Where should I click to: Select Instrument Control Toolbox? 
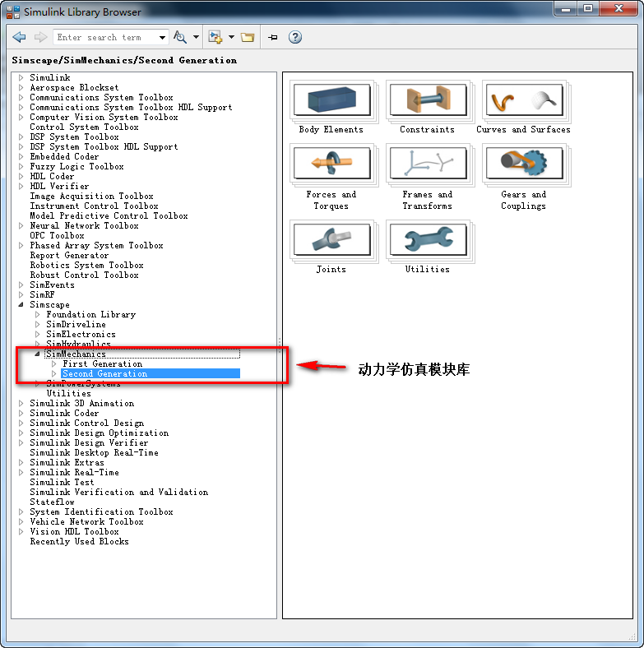point(95,206)
